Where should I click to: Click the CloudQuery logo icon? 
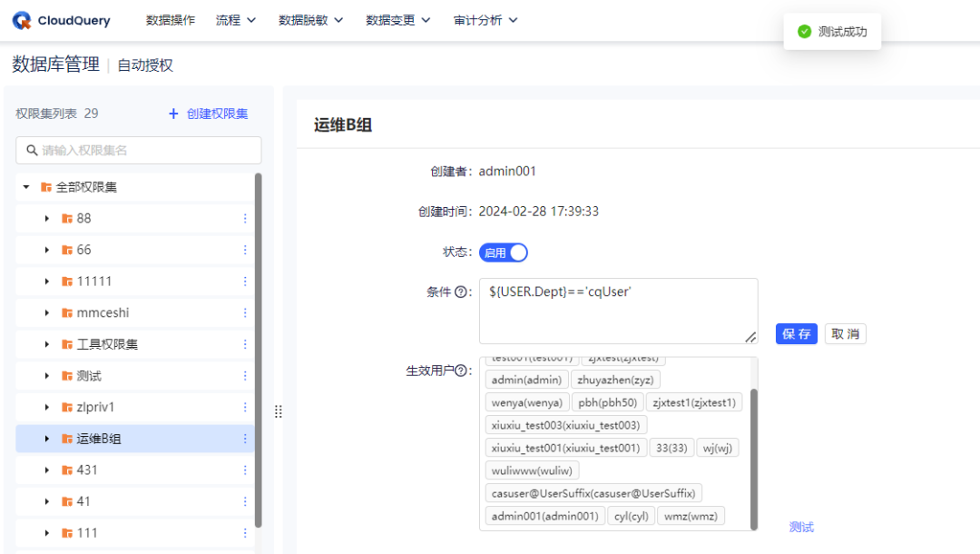(20, 20)
